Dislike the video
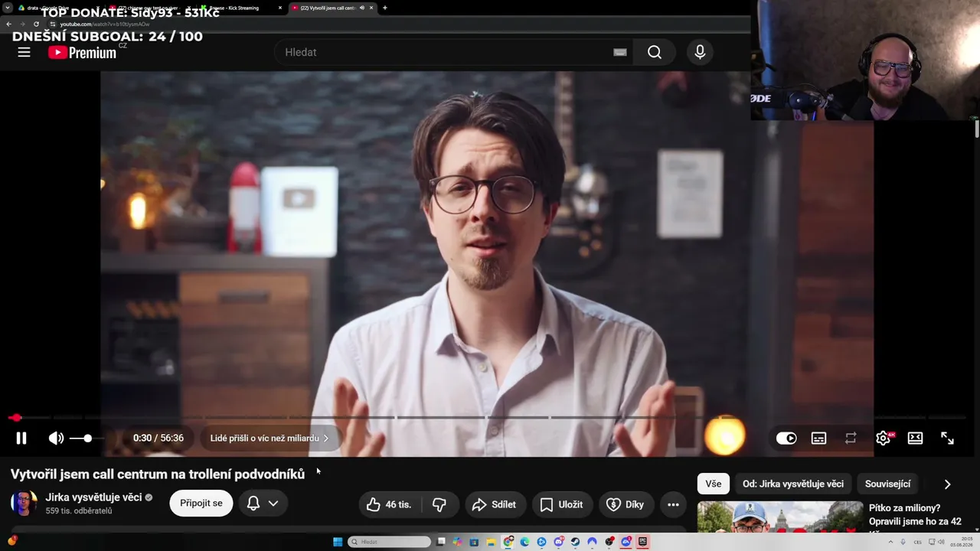 [439, 504]
